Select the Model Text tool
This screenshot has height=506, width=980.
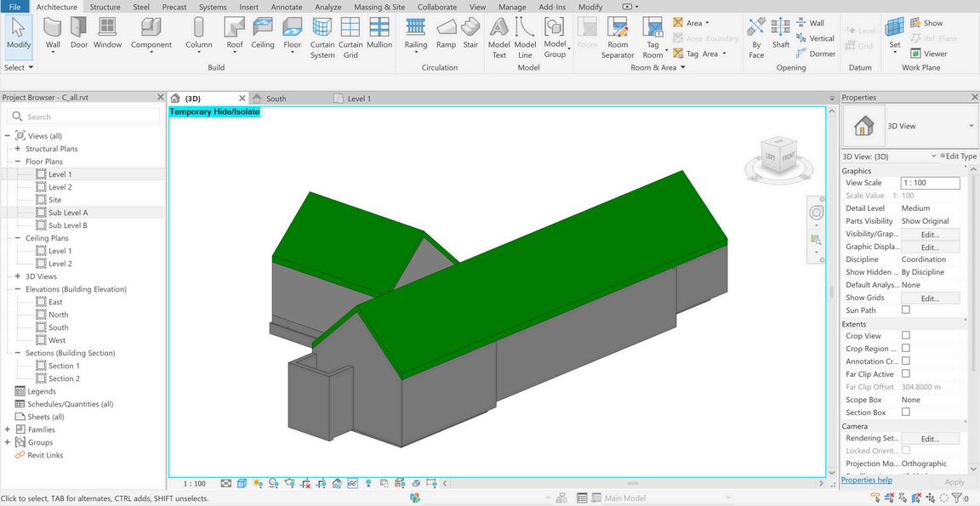pyautogui.click(x=499, y=38)
